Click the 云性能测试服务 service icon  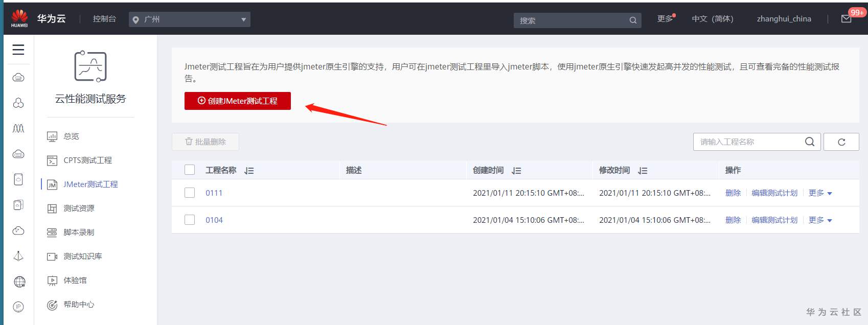click(x=90, y=66)
